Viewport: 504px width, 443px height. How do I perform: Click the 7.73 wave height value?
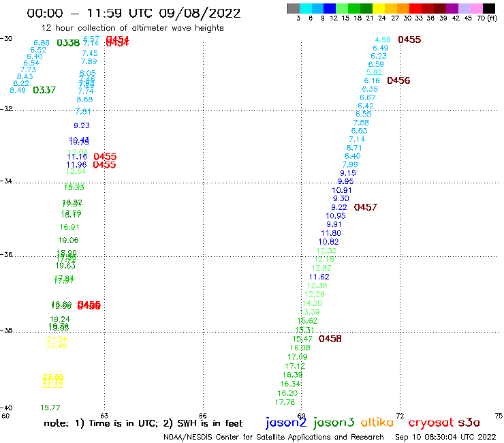point(29,70)
